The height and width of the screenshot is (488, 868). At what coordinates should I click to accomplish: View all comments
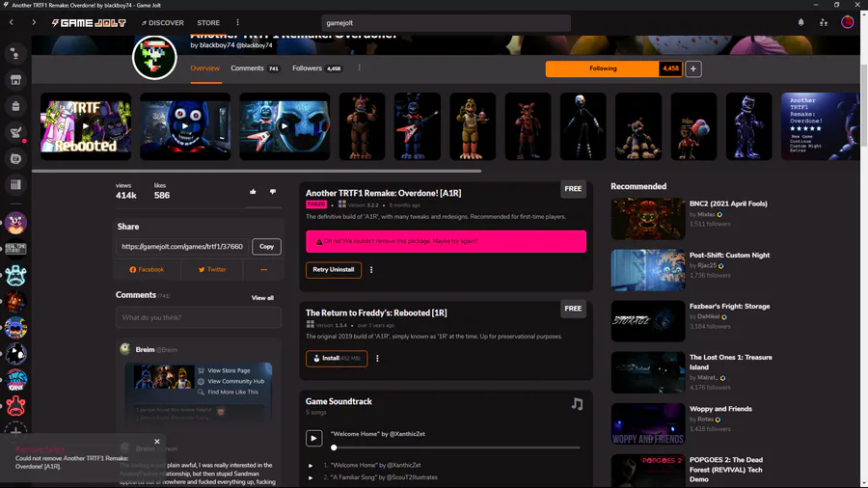[x=262, y=298]
